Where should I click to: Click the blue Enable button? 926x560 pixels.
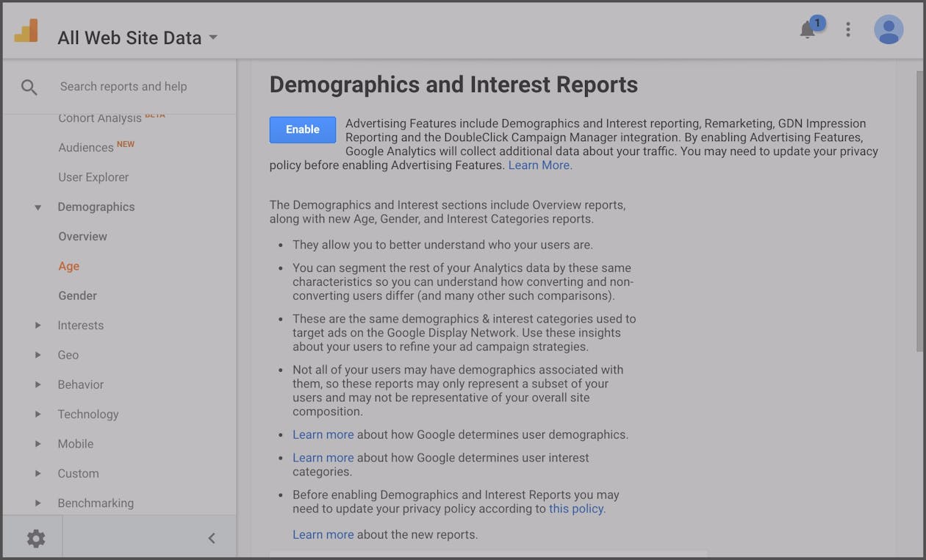click(x=303, y=129)
